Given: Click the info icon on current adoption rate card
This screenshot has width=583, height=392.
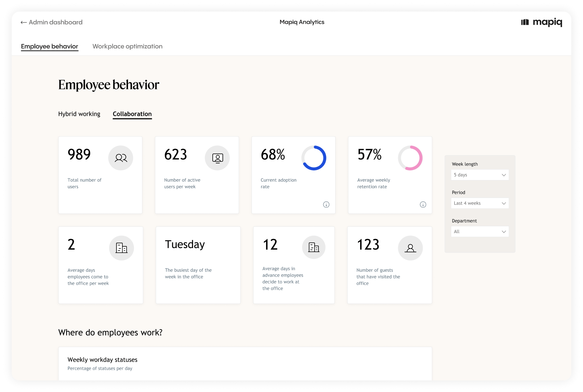Looking at the screenshot, I should coord(326,205).
